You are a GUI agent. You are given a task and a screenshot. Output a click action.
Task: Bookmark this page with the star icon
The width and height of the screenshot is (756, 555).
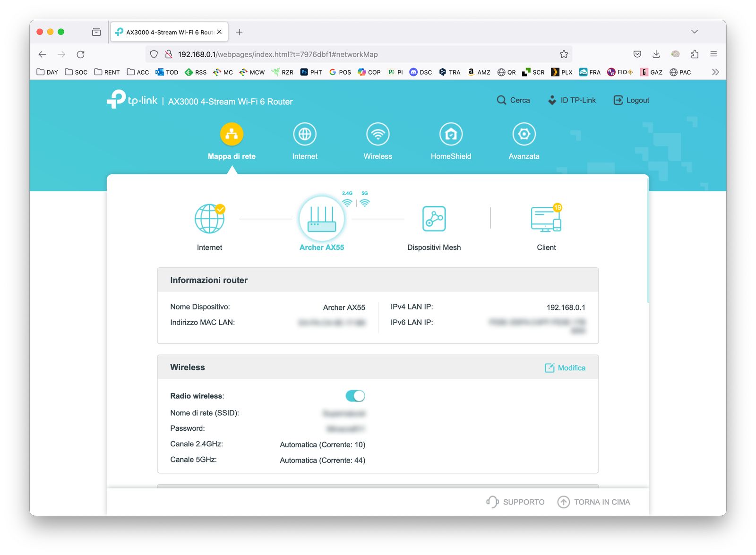564,54
